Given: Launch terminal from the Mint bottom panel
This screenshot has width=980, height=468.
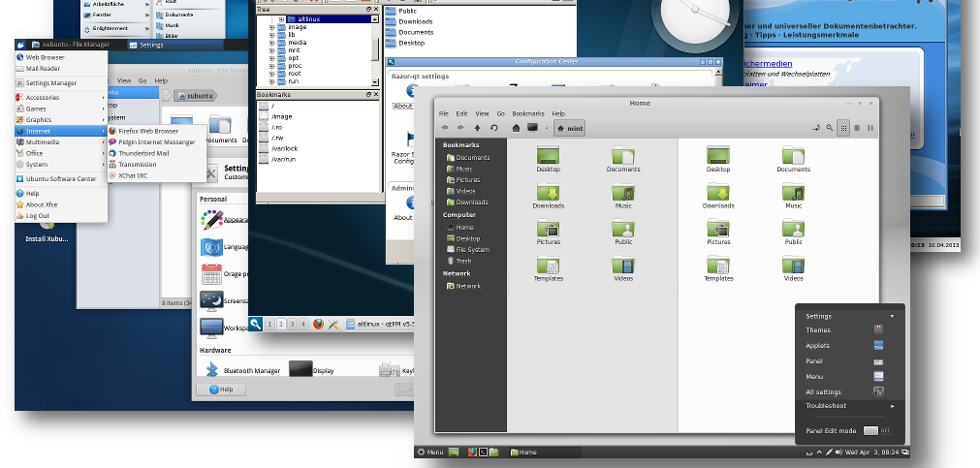Looking at the screenshot, I should pos(483,452).
